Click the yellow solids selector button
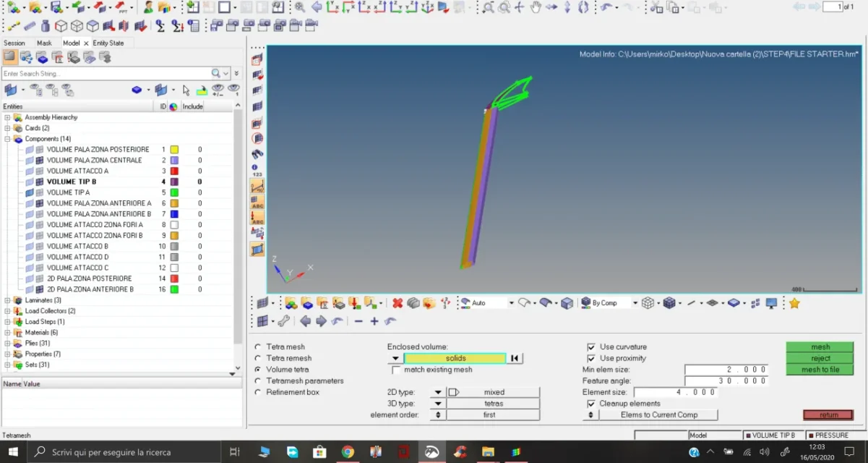The image size is (868, 463). (455, 358)
